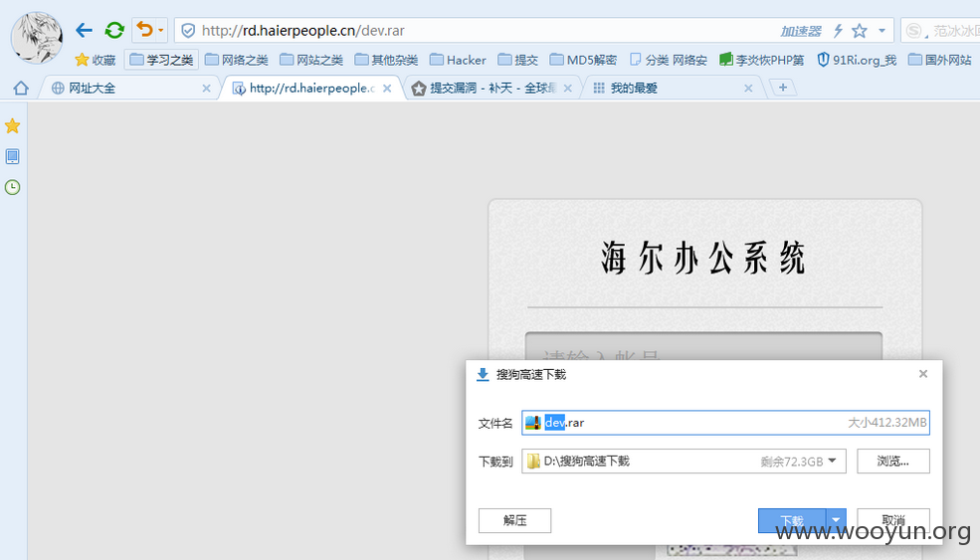Click the 请输入帐号 account field
980x560 pixels.
point(703,346)
